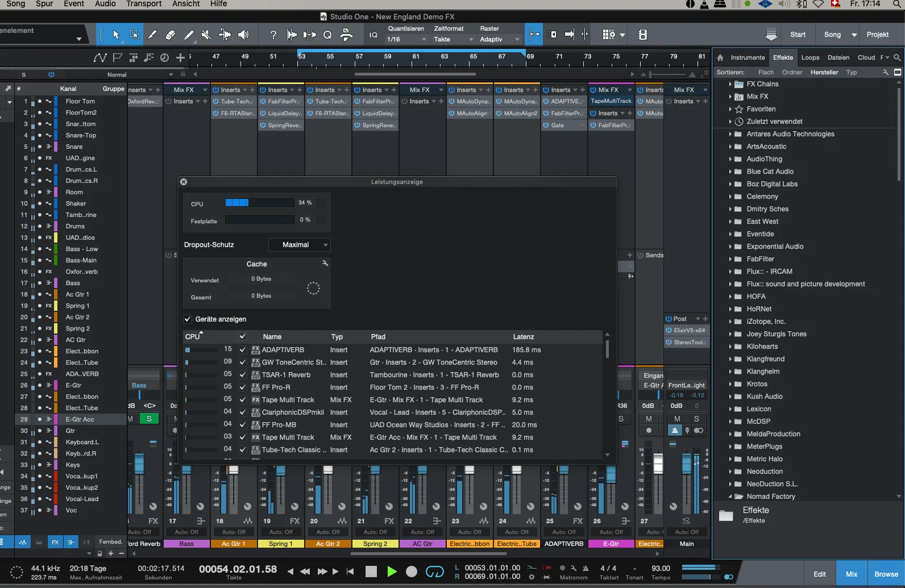The height and width of the screenshot is (588, 905).
Task: Sort the browser by Typ
Action: pos(851,72)
